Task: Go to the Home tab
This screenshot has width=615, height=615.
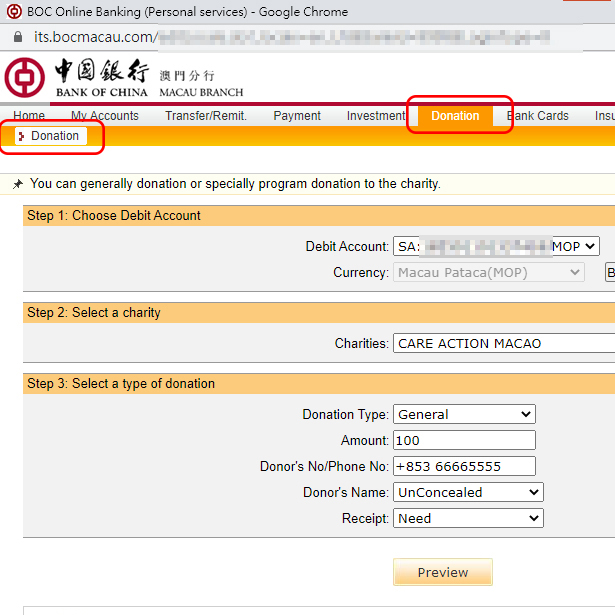Action: pyautogui.click(x=29, y=116)
